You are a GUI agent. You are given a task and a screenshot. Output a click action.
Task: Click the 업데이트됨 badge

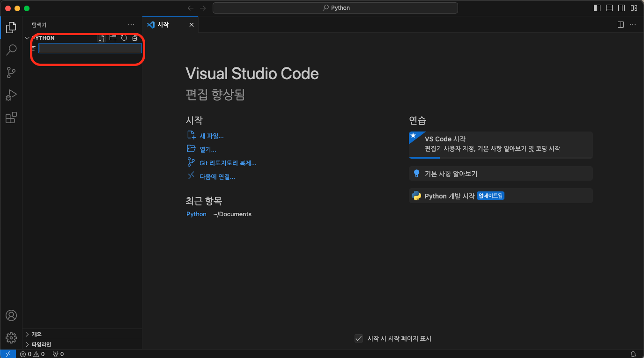(490, 196)
